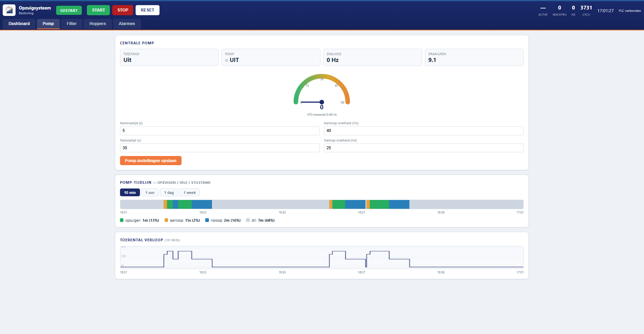Click the grey stil legend swatch

(248, 220)
